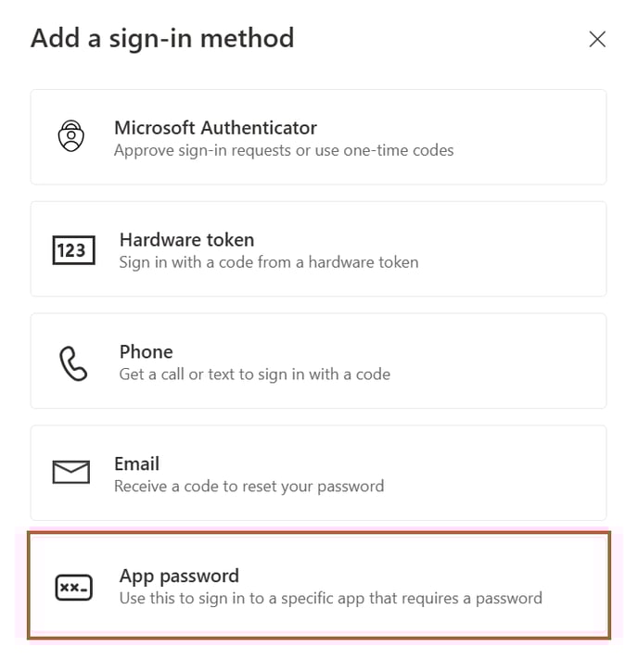Pick the Phone sign-in method label
Viewport: 638px width, 672px height.
pyautogui.click(x=147, y=351)
